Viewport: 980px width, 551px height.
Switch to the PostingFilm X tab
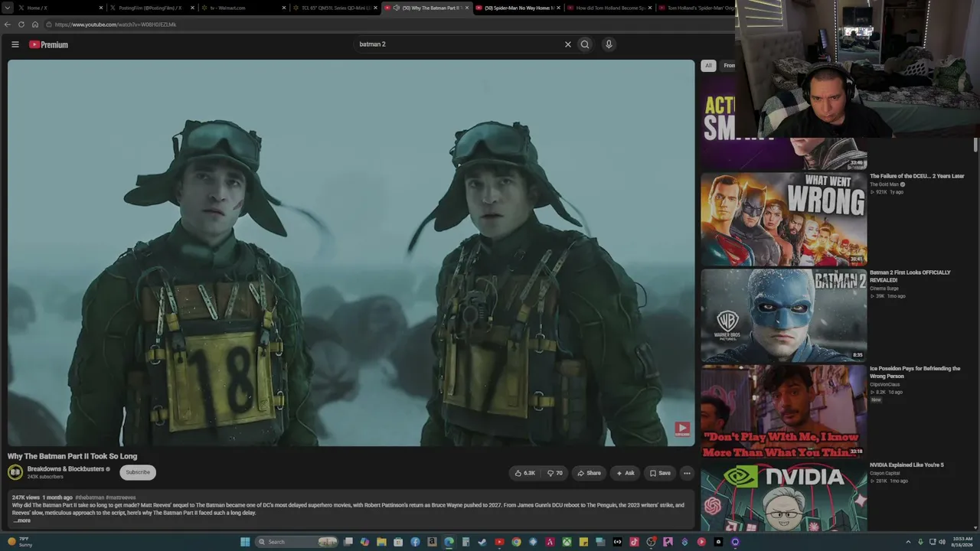pyautogui.click(x=151, y=8)
